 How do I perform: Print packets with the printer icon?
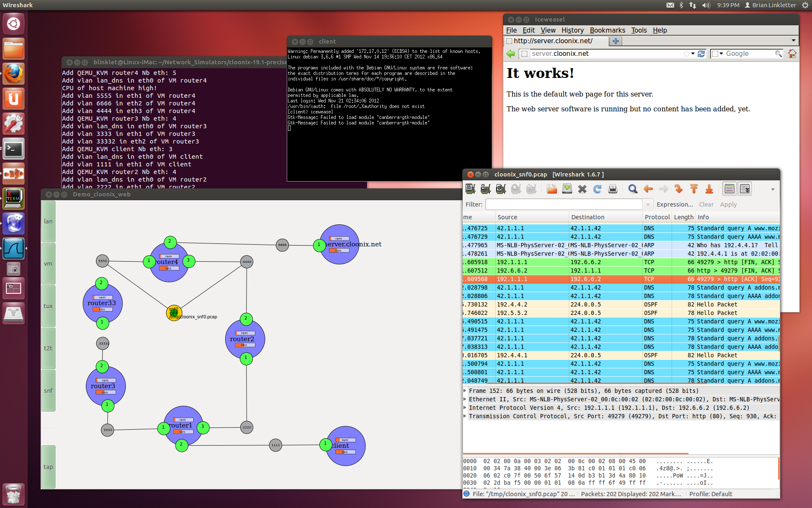point(613,189)
